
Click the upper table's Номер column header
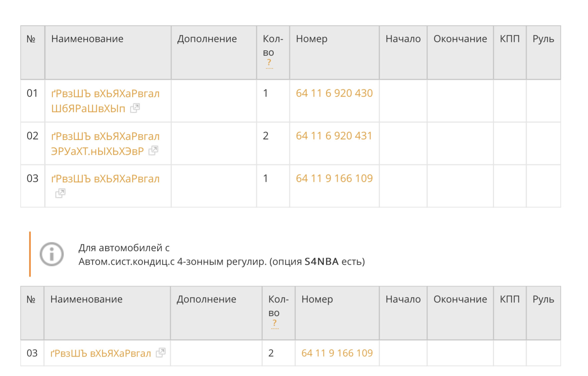click(312, 39)
